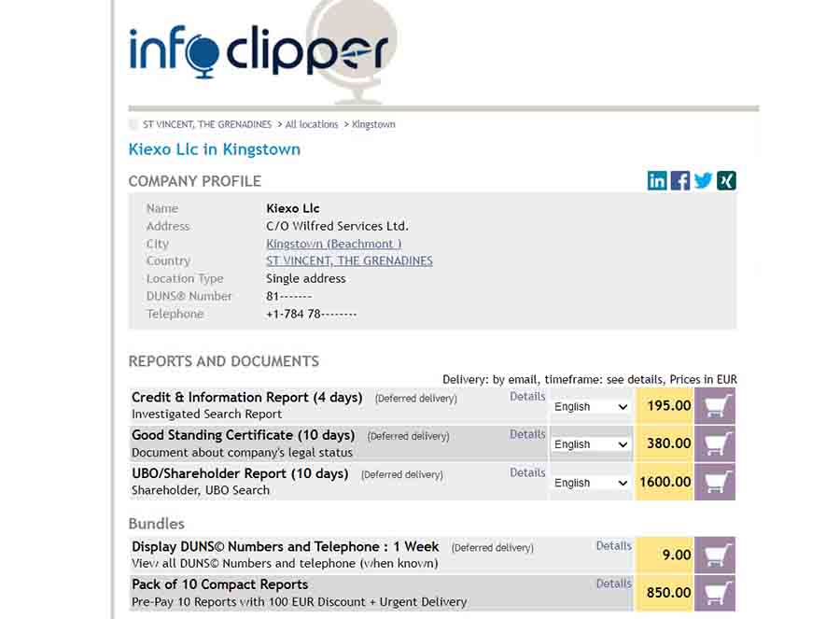Click the LinkedIn share icon
Image resolution: width=840 pixels, height=619 pixels.
[x=657, y=181]
